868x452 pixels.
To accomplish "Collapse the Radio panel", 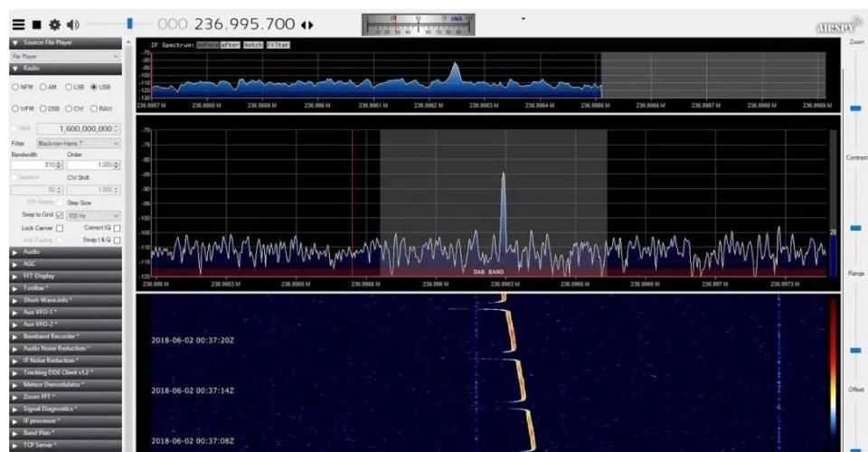I will tap(65, 68).
